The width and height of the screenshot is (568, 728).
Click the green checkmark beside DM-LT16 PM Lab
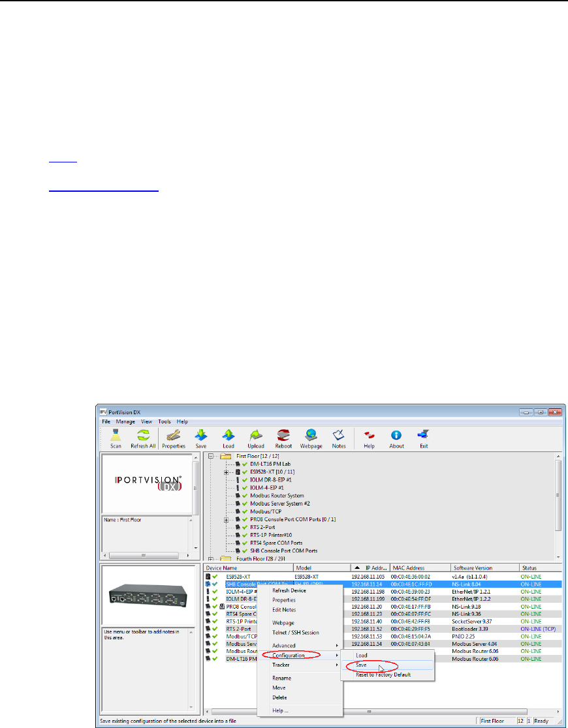pyautogui.click(x=244, y=464)
